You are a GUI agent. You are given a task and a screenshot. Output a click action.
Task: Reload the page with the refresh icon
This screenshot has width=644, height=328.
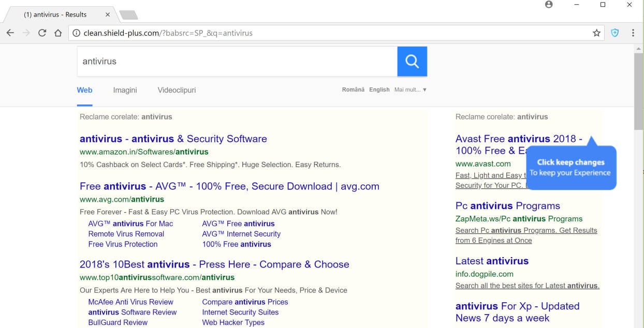coord(42,33)
